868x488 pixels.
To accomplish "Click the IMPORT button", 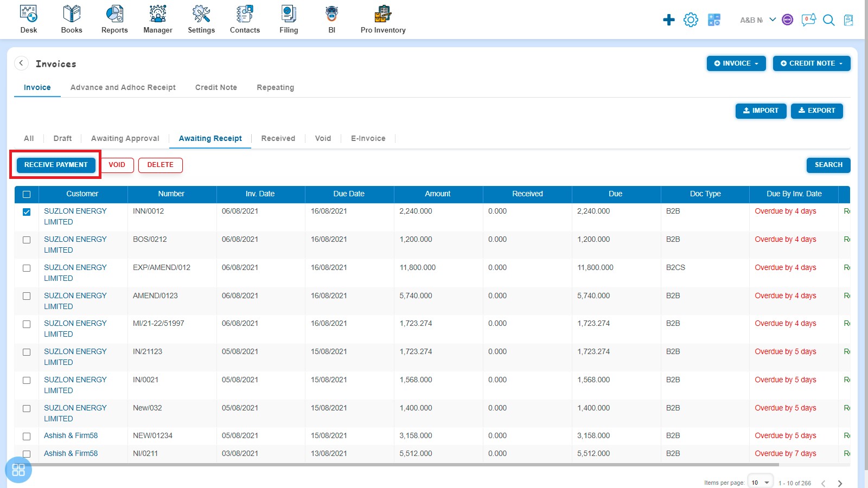I will (761, 111).
